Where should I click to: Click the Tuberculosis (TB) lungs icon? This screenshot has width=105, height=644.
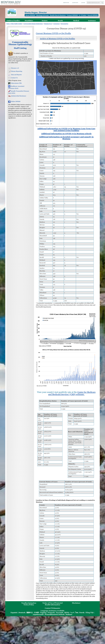point(9,83)
